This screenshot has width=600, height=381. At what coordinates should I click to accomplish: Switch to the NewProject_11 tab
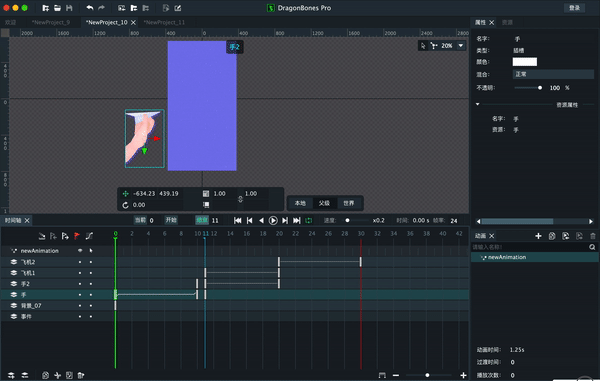pyautogui.click(x=164, y=23)
